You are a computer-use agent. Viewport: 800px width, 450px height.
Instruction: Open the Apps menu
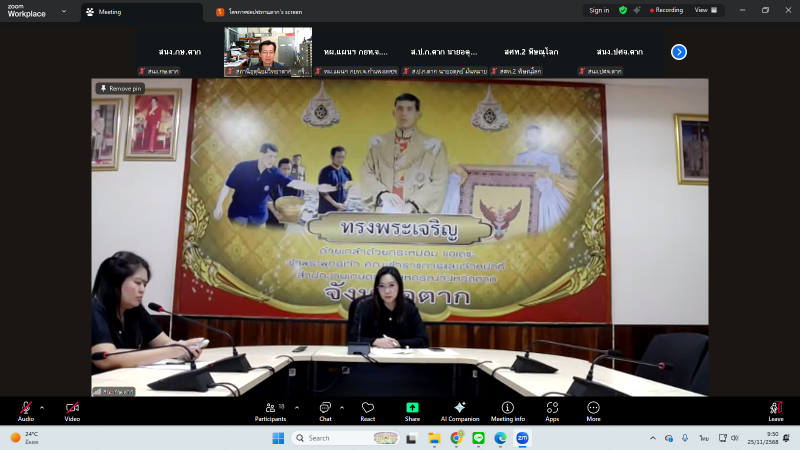pyautogui.click(x=552, y=410)
